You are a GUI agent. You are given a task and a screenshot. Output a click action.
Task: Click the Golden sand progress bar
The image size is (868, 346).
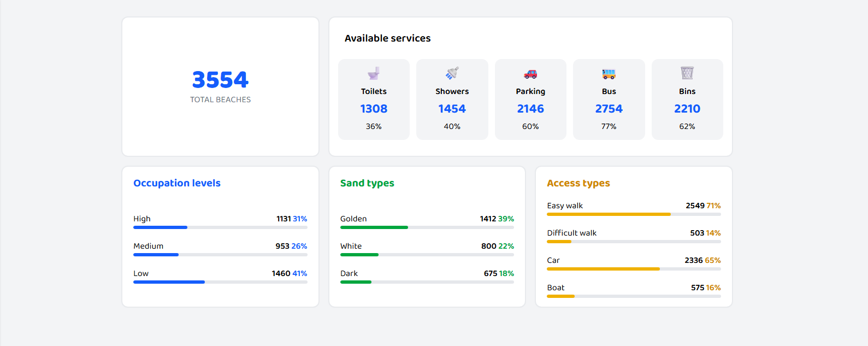[x=427, y=227]
